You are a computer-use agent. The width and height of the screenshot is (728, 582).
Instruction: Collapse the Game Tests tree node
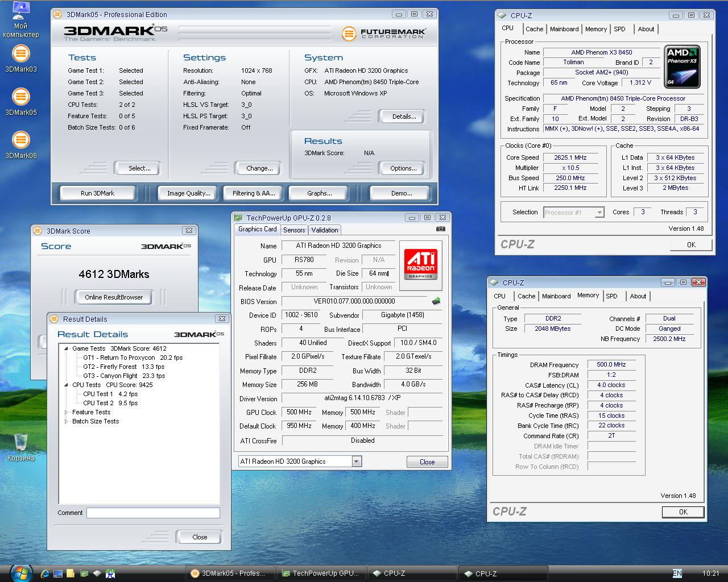pos(66,348)
